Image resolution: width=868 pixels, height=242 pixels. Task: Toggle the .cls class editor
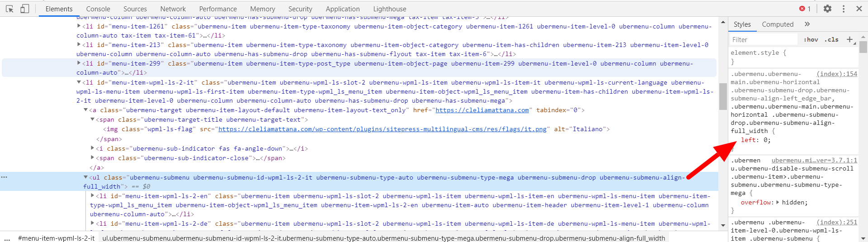coord(831,39)
